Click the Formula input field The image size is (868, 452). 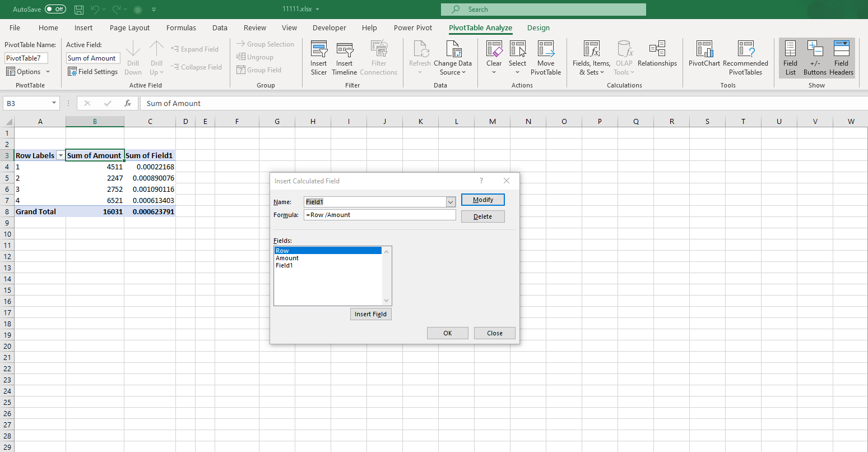(380, 215)
